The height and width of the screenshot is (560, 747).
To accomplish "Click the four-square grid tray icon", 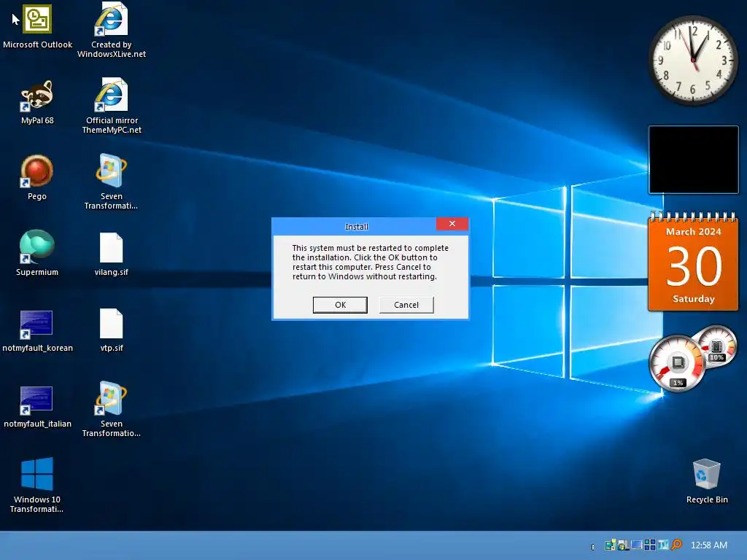I will coord(650,545).
